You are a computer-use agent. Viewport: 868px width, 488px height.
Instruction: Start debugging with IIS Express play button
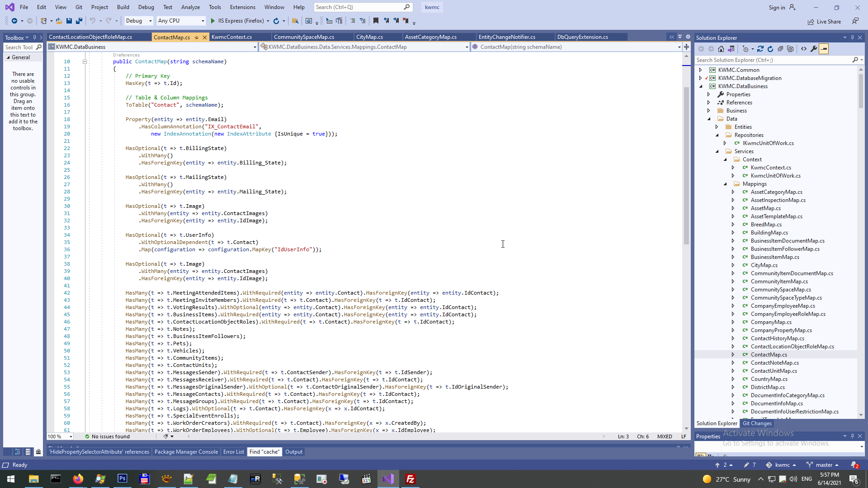point(213,21)
